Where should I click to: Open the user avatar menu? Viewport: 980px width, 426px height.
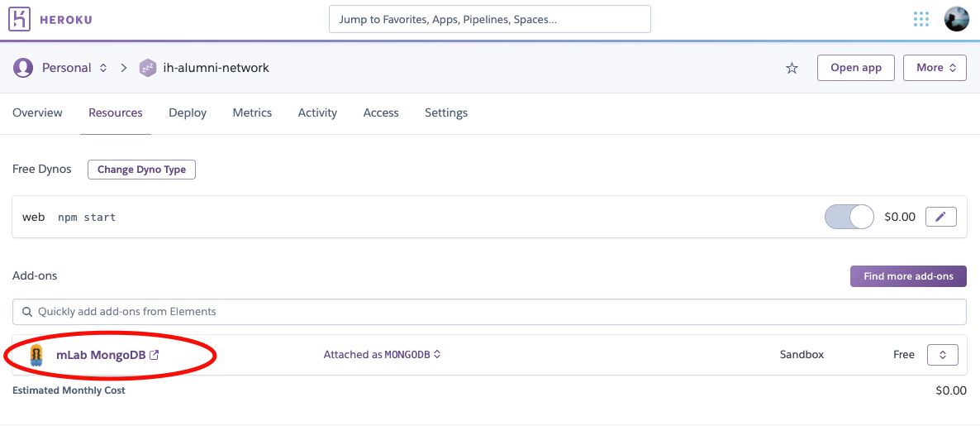pos(956,19)
